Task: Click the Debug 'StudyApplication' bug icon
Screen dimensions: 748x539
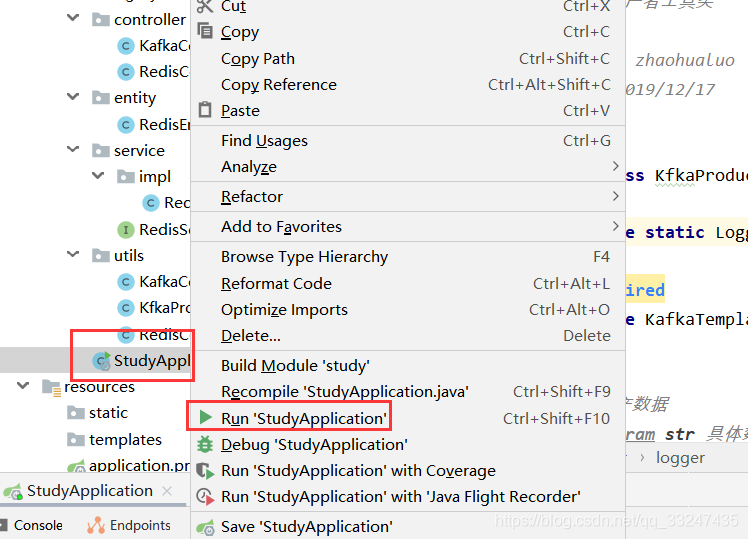Action: pyautogui.click(x=205, y=444)
